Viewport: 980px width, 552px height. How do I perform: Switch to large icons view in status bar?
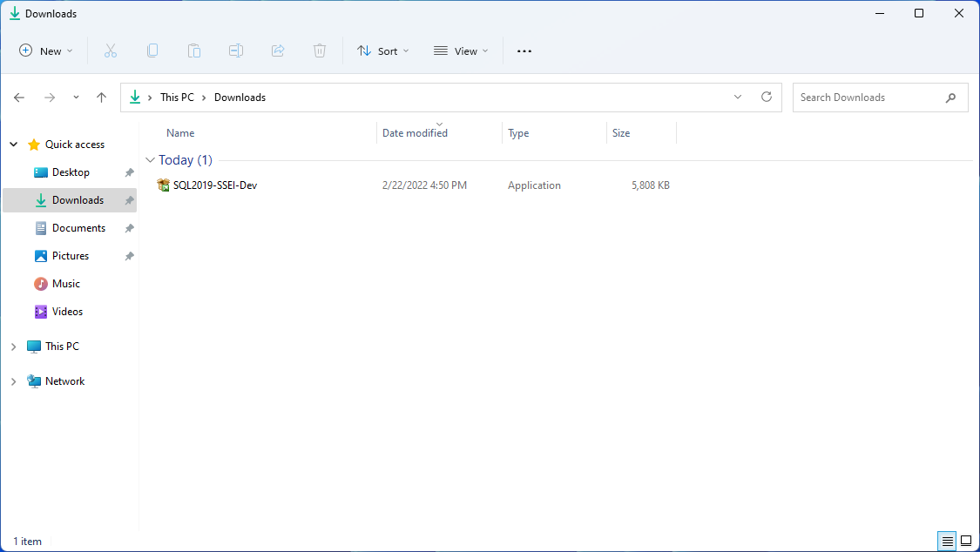[x=965, y=541]
